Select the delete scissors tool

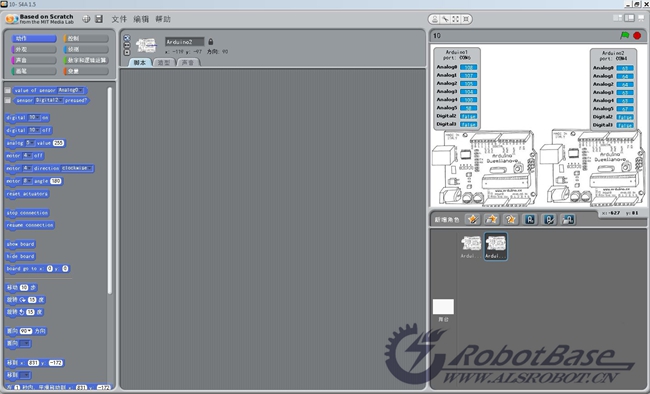(445, 19)
